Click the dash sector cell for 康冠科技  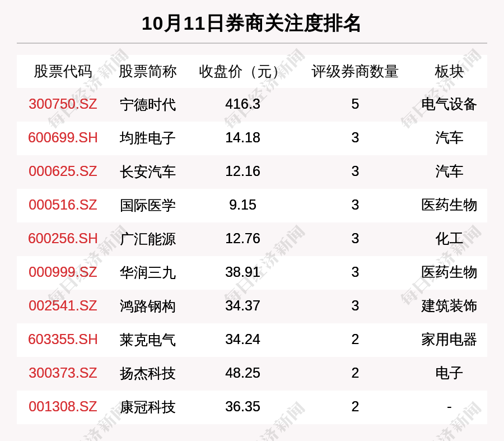click(449, 407)
